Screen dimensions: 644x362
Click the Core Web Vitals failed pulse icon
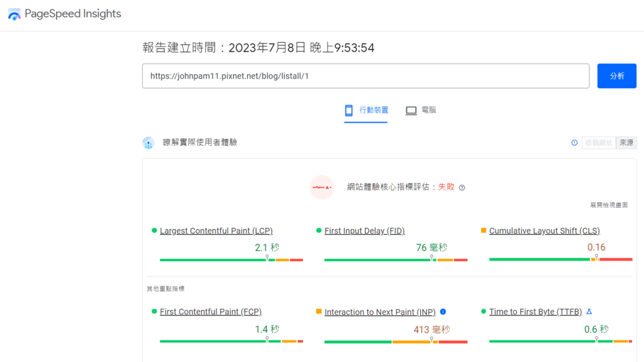point(322,187)
